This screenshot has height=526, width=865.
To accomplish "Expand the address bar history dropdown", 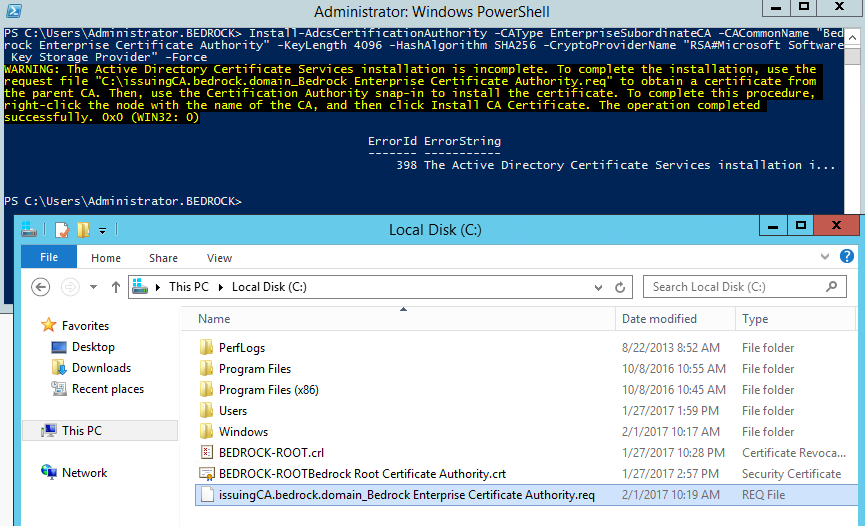I will tap(600, 287).
